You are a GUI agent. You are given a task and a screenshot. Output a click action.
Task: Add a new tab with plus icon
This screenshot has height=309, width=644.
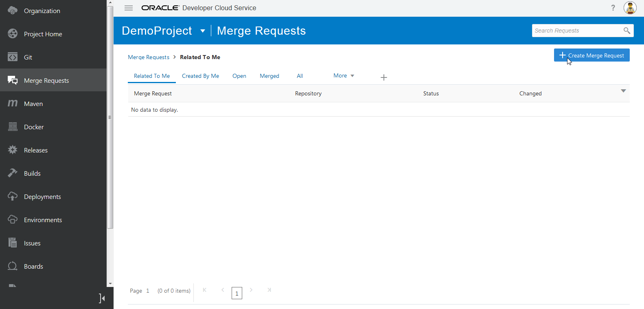[x=383, y=77]
